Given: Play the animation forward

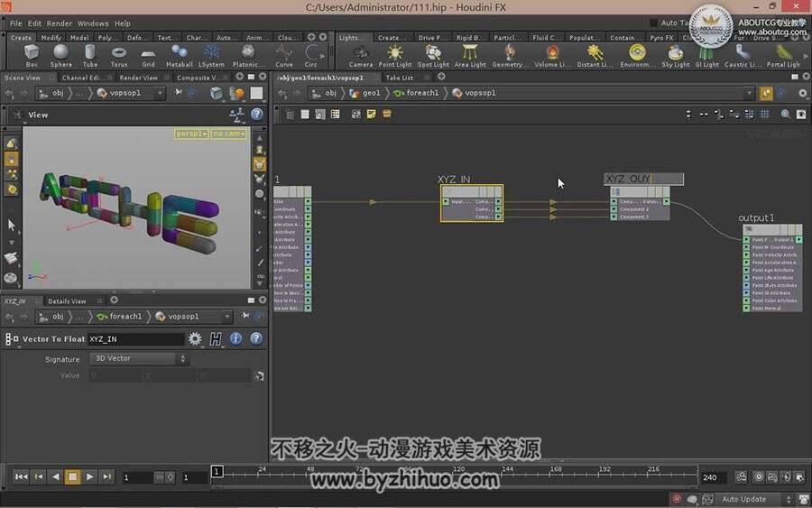Looking at the screenshot, I should [89, 476].
